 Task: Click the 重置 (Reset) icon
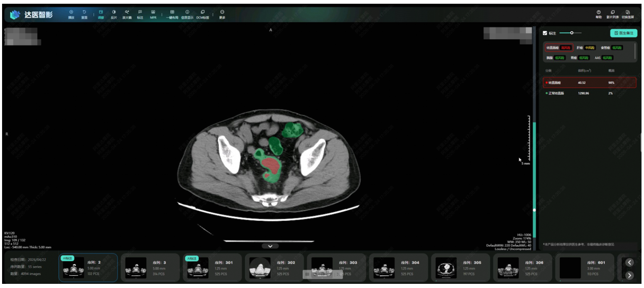[84, 14]
